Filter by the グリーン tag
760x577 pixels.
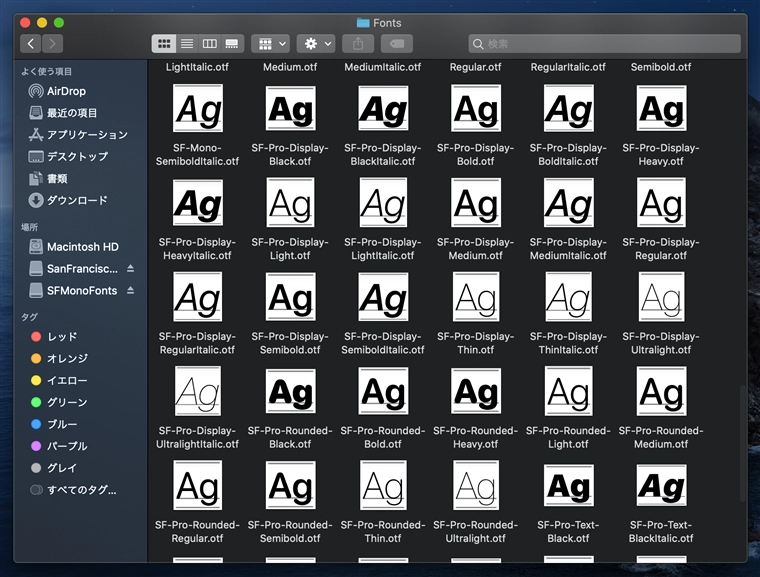point(59,402)
